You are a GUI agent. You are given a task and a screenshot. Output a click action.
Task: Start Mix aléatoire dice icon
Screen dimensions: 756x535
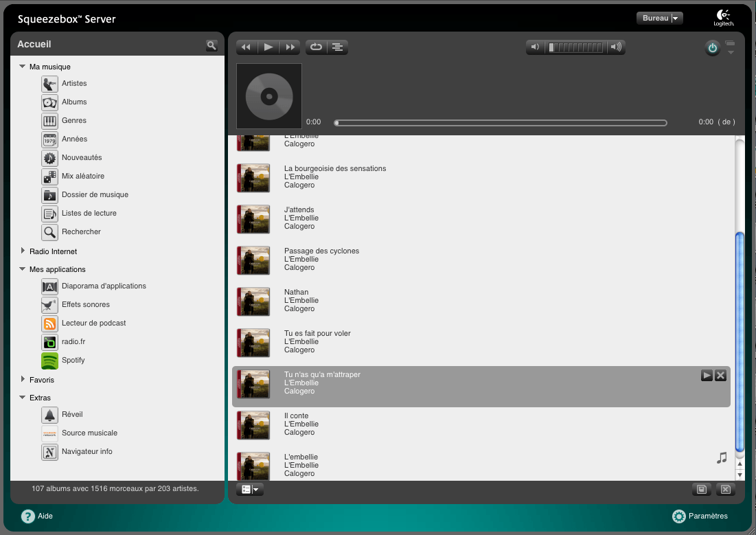[49, 176]
